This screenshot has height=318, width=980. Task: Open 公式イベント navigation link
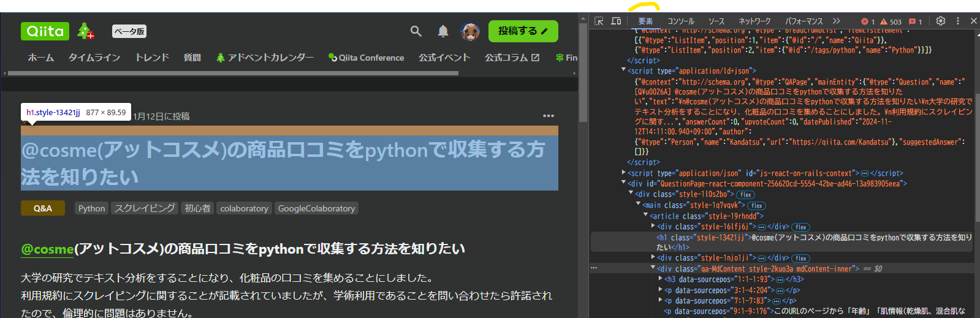pyautogui.click(x=444, y=58)
